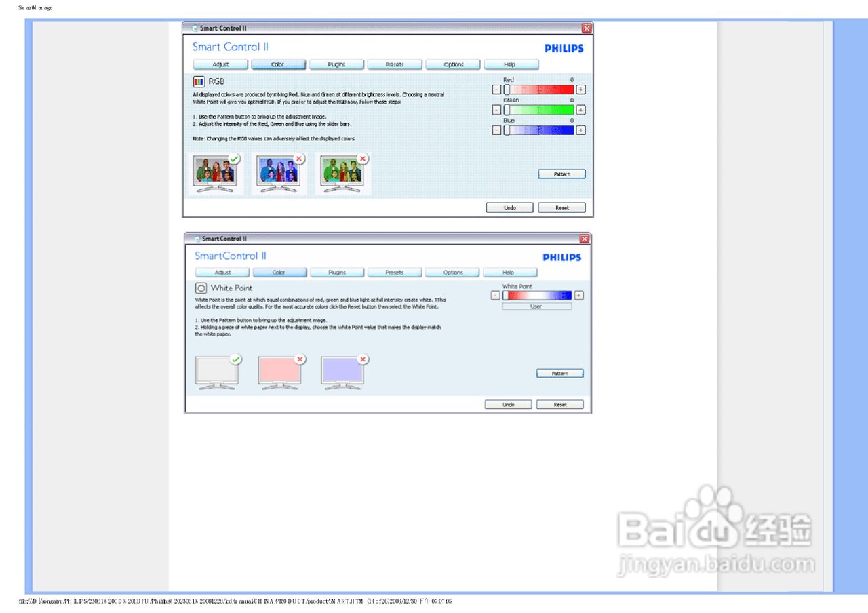868x613 pixels.
Task: Switch to Presets tab in RGB window
Action: pyautogui.click(x=395, y=64)
